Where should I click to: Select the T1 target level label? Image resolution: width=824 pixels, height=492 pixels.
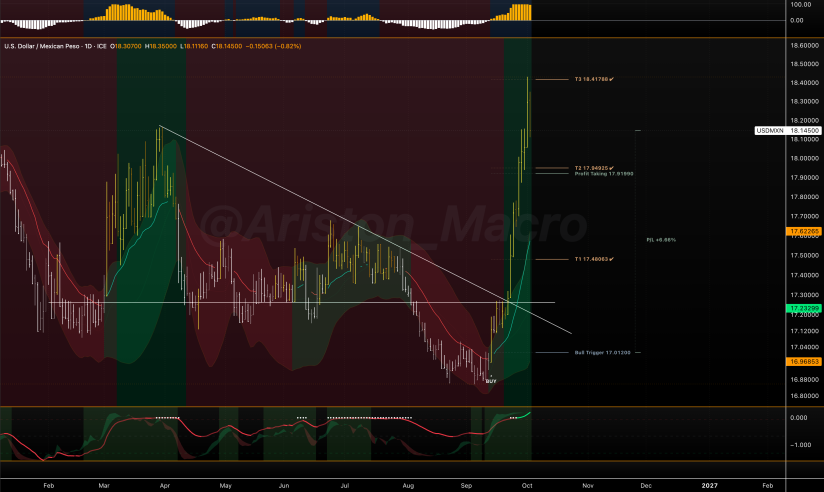click(x=594, y=259)
